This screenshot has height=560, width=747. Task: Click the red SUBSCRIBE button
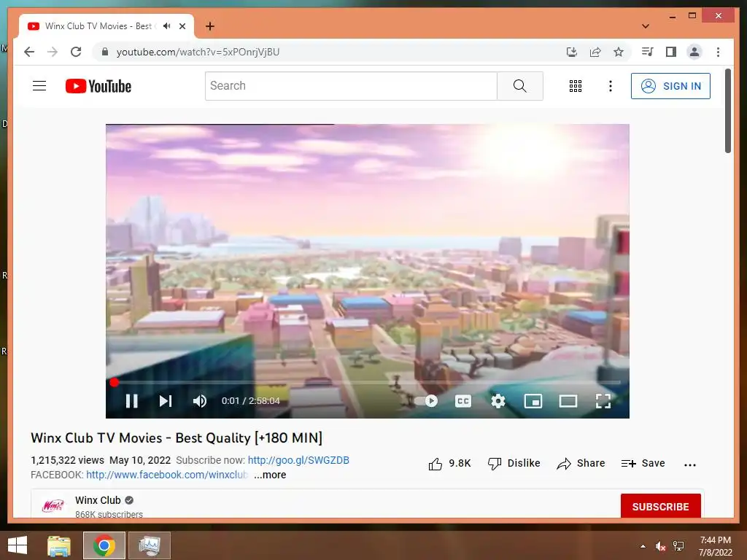660,506
